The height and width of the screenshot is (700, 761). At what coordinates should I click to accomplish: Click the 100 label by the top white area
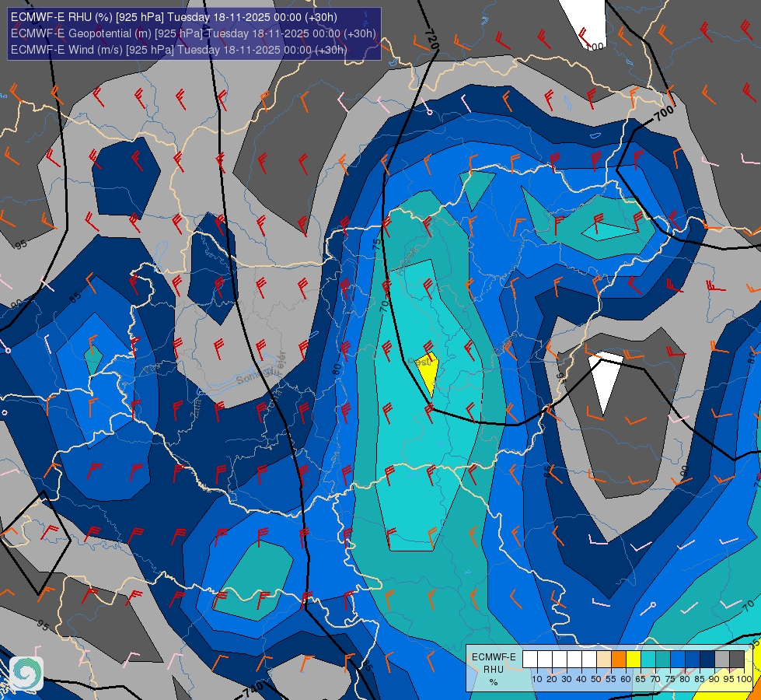(595, 47)
